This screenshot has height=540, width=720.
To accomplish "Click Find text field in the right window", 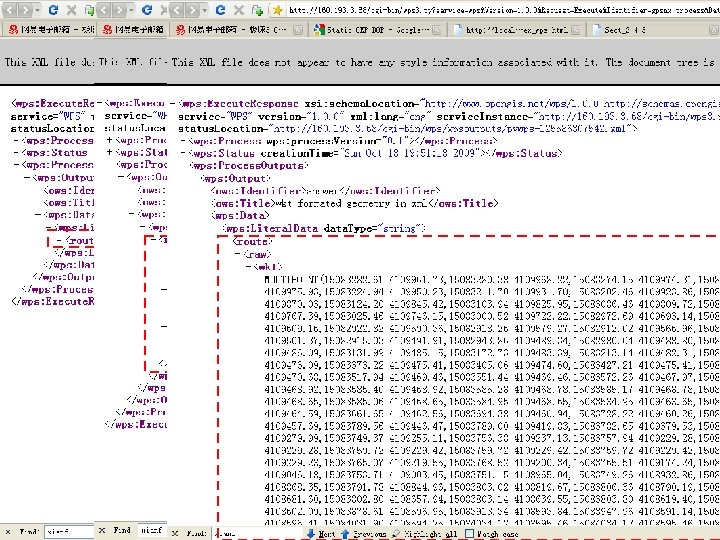I will tap(259, 533).
